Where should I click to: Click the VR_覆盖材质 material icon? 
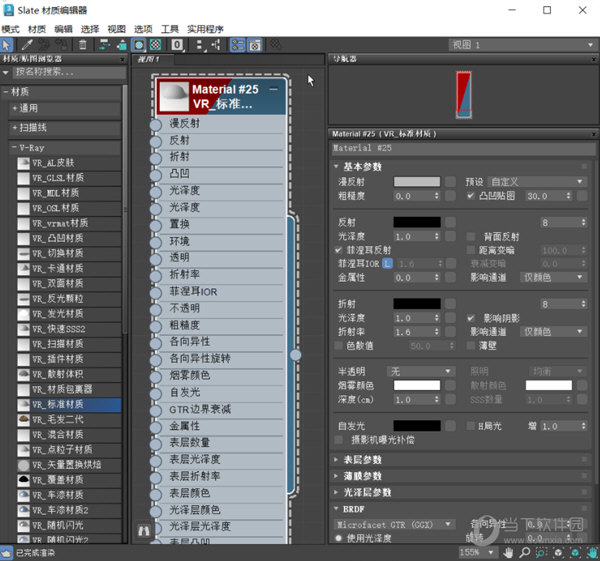pyautogui.click(x=23, y=480)
